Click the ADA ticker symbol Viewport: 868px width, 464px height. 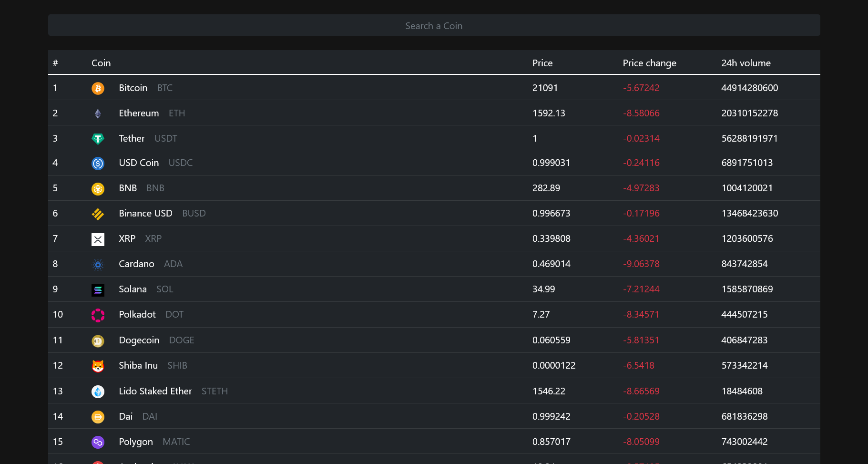173,264
